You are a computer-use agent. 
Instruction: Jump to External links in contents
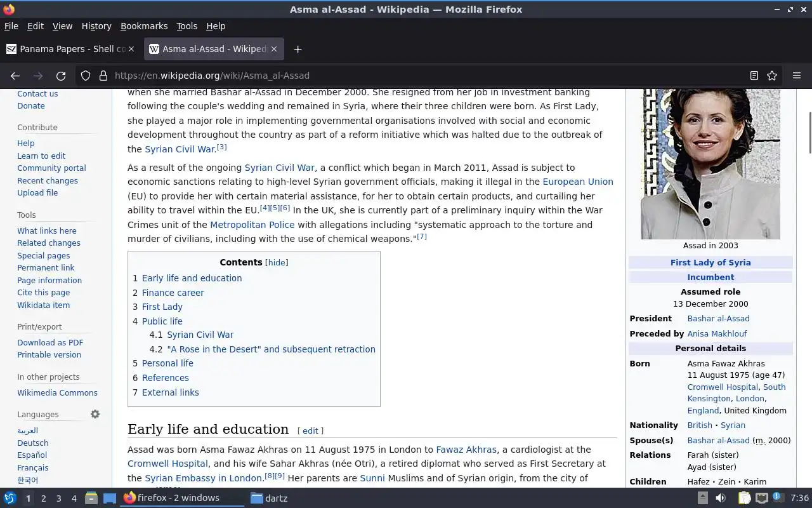pyautogui.click(x=170, y=392)
